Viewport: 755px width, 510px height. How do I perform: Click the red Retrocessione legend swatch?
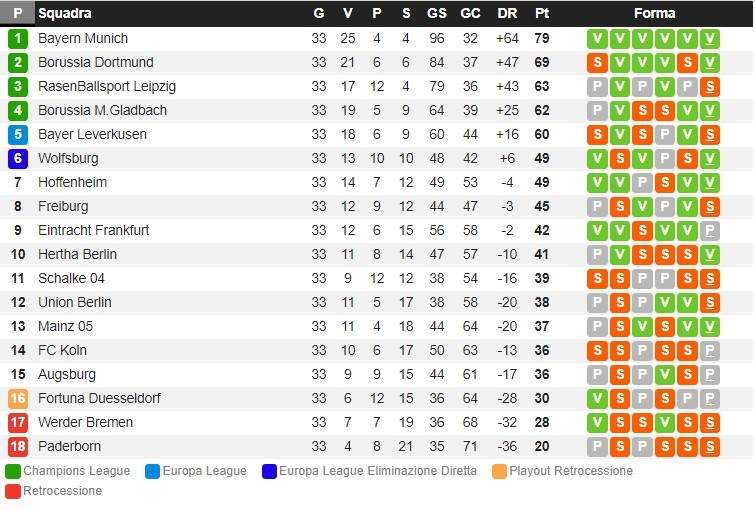(x=13, y=491)
